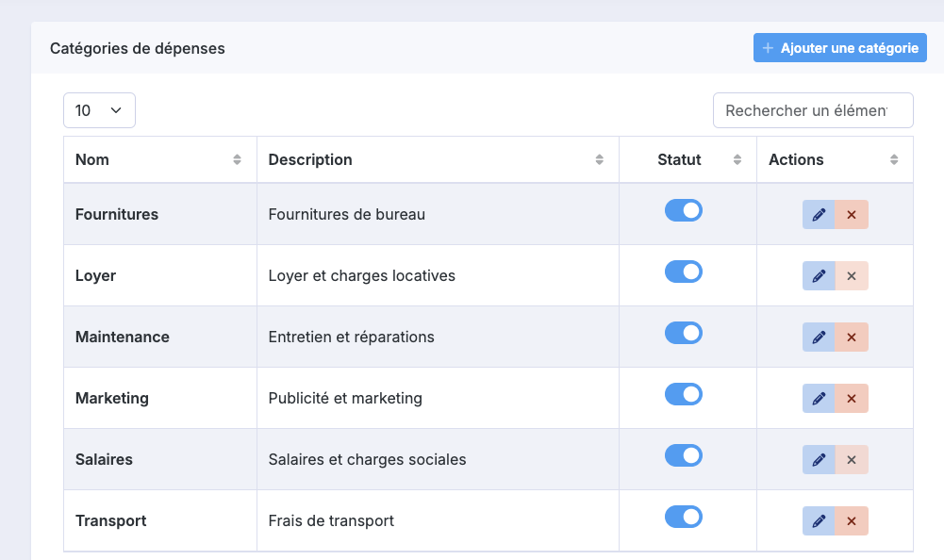This screenshot has height=560, width=944.
Task: Remove the Marketing category with X icon
Action: 852,398
